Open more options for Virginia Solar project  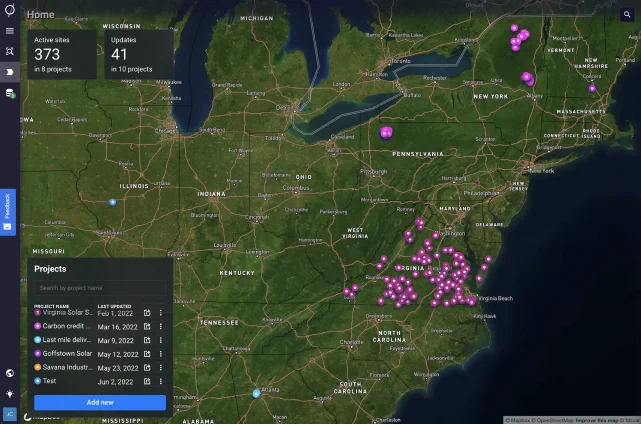tap(161, 313)
